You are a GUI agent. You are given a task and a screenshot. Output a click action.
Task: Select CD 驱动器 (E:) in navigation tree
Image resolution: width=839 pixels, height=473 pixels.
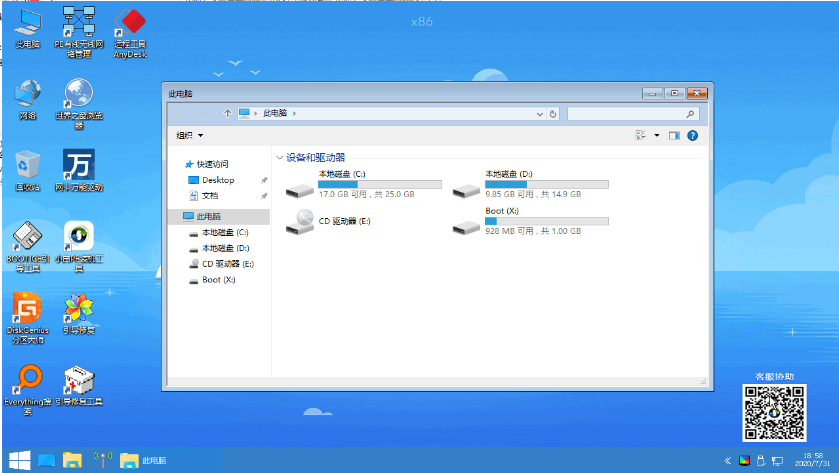pos(222,264)
